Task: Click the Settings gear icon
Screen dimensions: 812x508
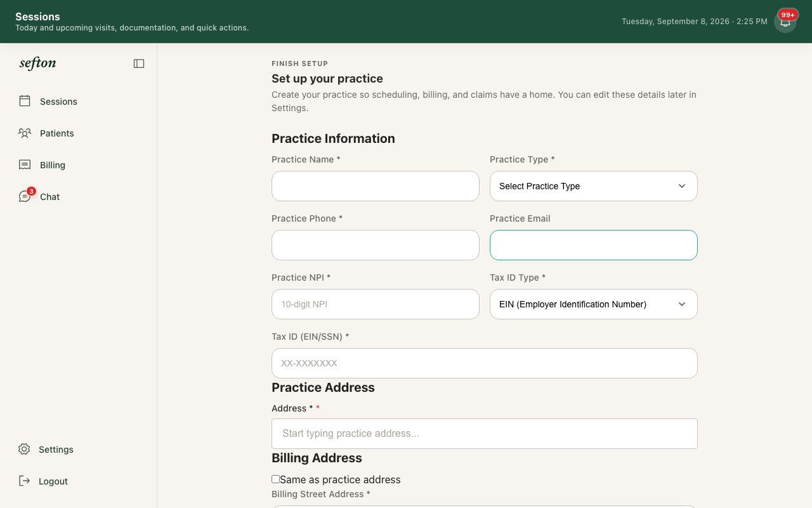Action: pos(24,449)
